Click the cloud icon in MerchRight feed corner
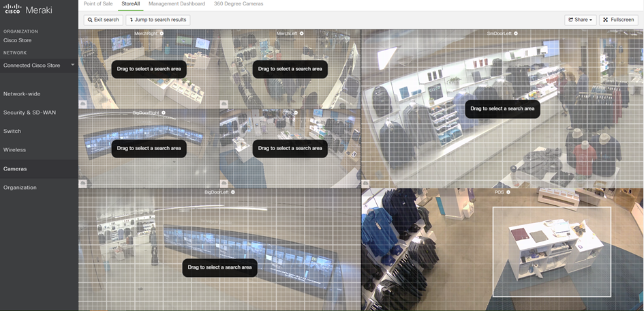Image resolution: width=644 pixels, height=311 pixels. (x=83, y=104)
